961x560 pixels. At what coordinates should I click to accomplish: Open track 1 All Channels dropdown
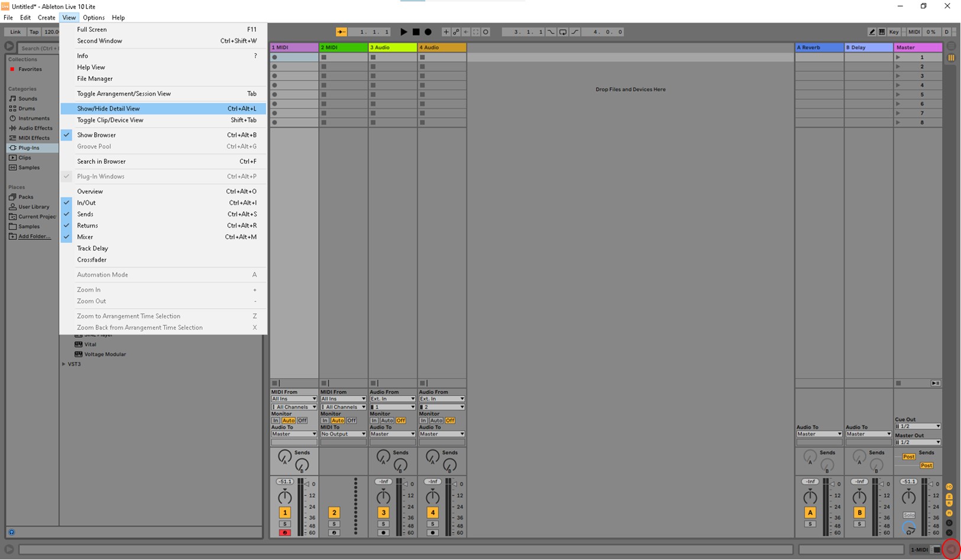(x=294, y=407)
